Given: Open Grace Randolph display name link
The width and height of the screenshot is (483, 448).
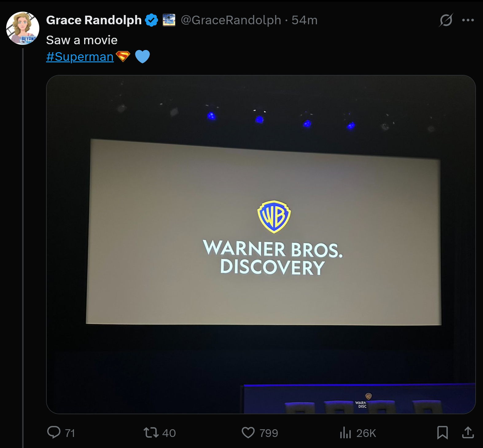Looking at the screenshot, I should tap(94, 20).
